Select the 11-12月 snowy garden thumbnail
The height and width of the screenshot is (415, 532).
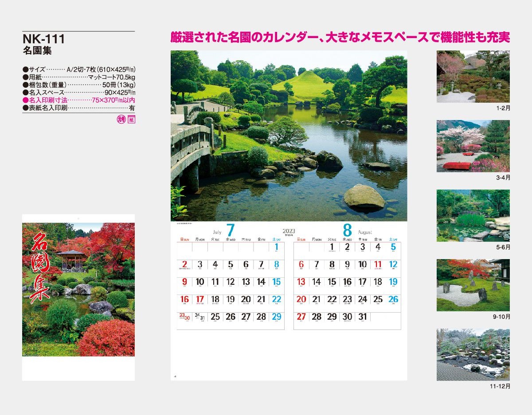[x=473, y=354]
